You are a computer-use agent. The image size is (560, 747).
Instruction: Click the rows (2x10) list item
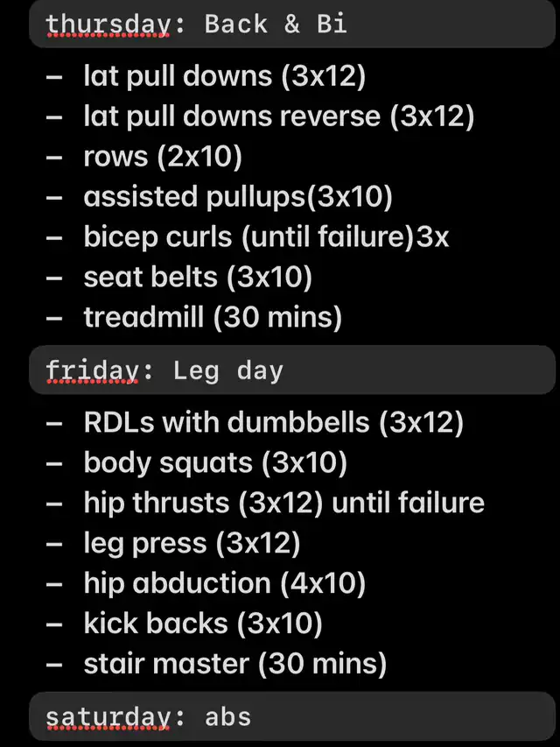163,157
